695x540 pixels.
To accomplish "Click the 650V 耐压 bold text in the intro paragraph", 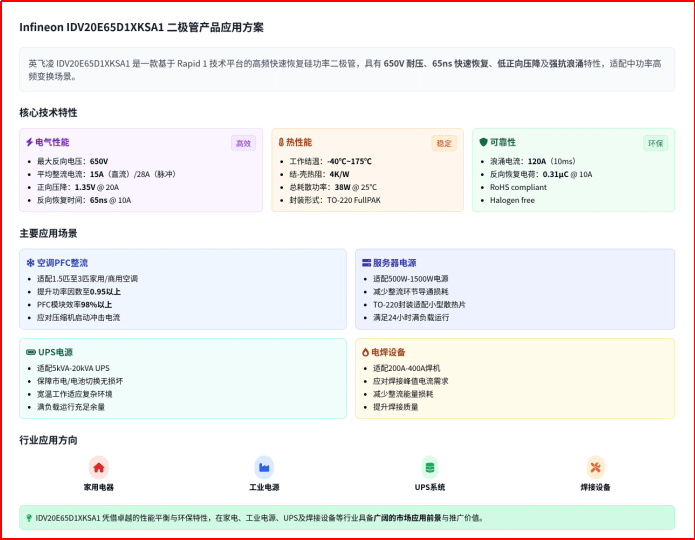I will pos(404,63).
